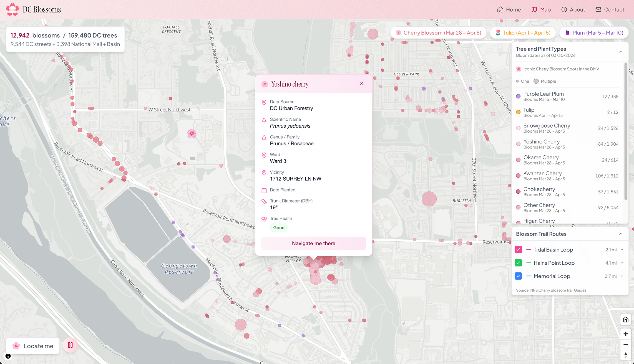
Task: Disable the Memorial Loop checkbox
Action: click(518, 276)
